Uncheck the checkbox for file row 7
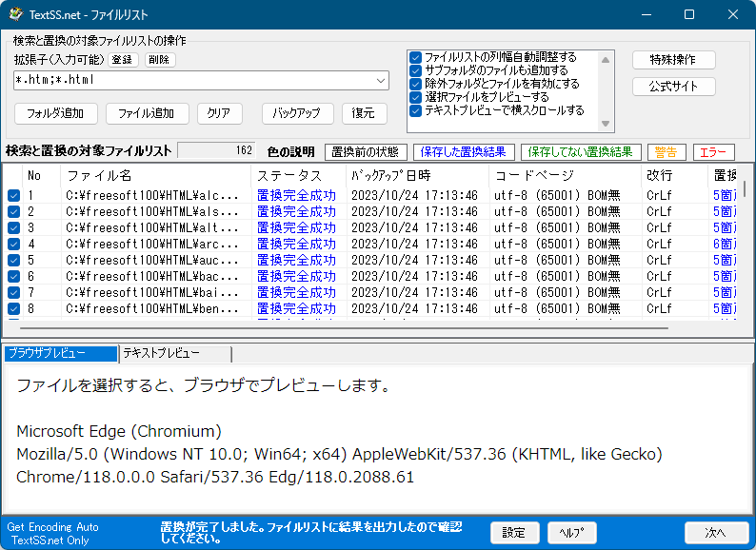Viewport: 756px width, 550px height. [13, 292]
